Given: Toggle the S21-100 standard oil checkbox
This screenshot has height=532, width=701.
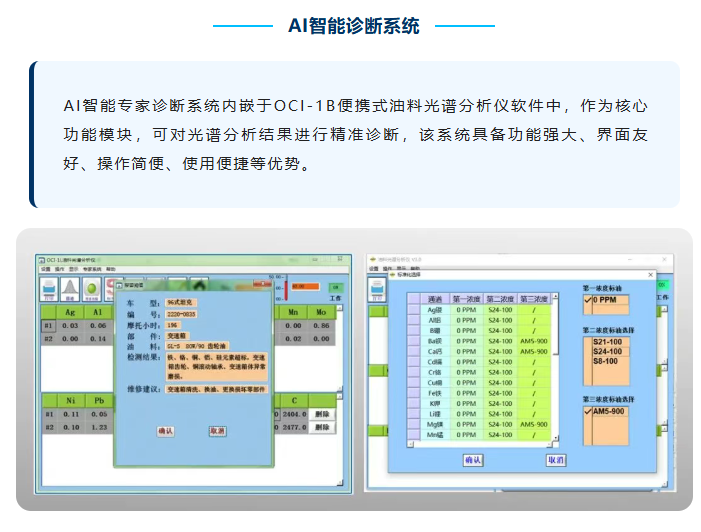Looking at the screenshot, I should point(588,342).
